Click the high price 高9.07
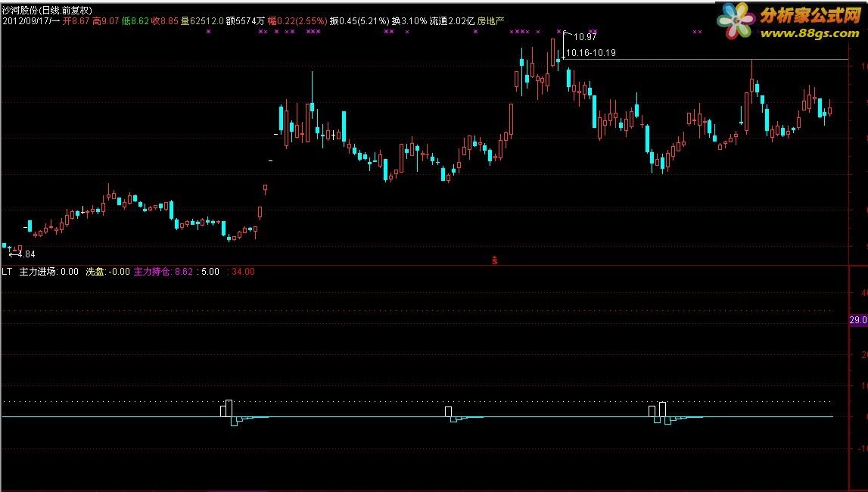The image size is (868, 492). [x=105, y=21]
